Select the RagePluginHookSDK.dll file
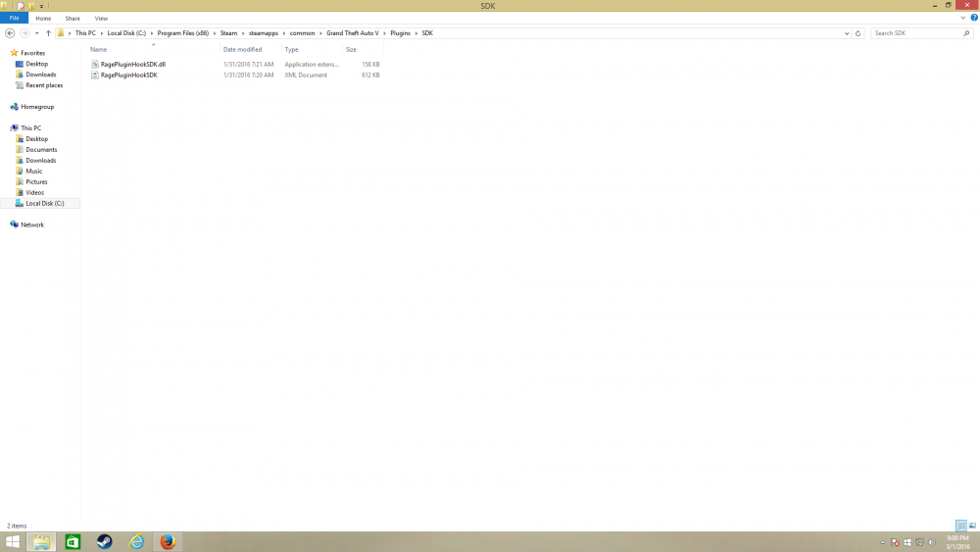This screenshot has height=552, width=980. pos(133,65)
